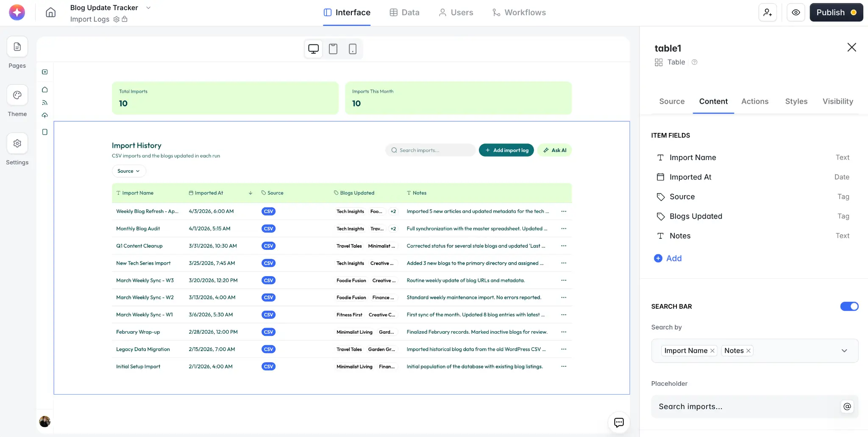Click the lock icon beside Import Logs

(125, 19)
